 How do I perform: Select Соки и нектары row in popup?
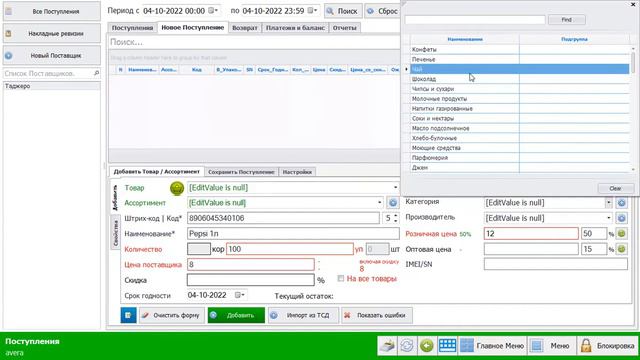520,118
